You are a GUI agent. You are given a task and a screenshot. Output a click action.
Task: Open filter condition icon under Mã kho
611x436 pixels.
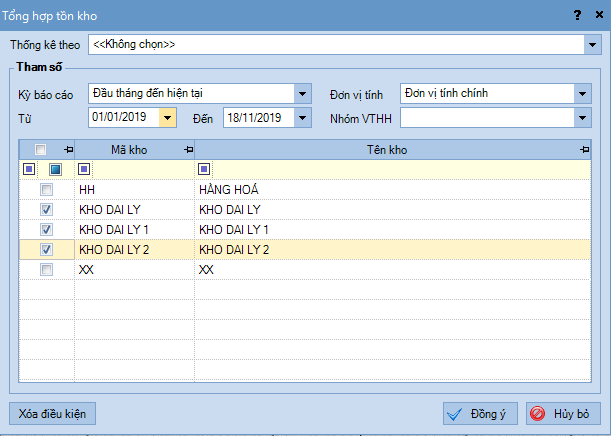(x=84, y=169)
